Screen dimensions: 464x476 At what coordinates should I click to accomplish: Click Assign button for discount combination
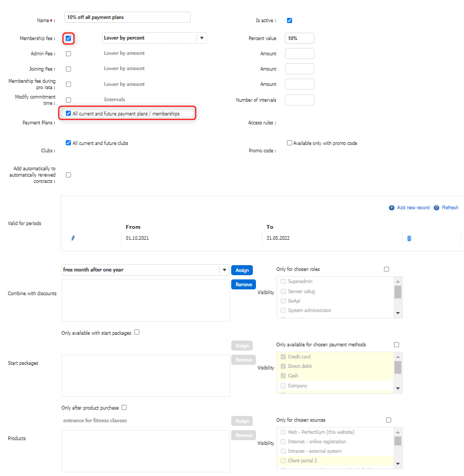click(242, 270)
